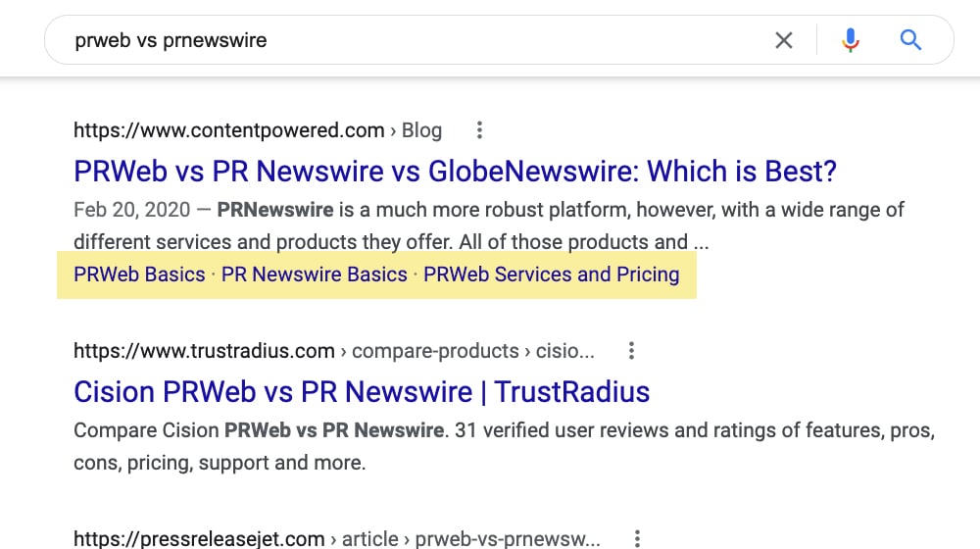Open options menu for trustradius.com result
Image resolution: width=980 pixels, height=549 pixels.
pyautogui.click(x=631, y=351)
